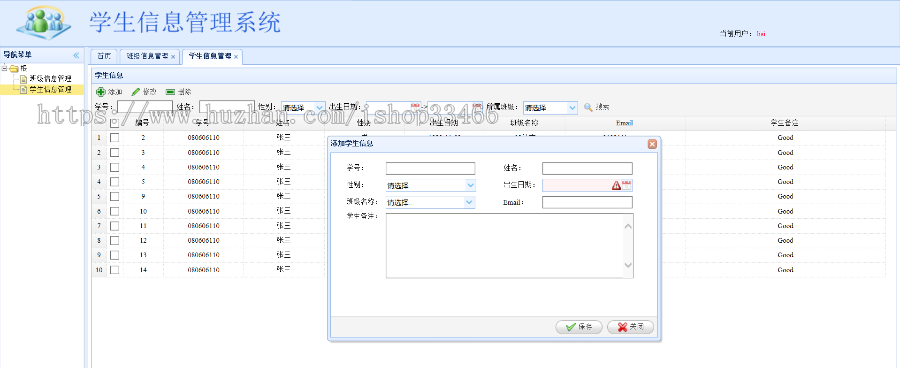
Task: Open the class dropdown in search bar
Action: [572, 107]
